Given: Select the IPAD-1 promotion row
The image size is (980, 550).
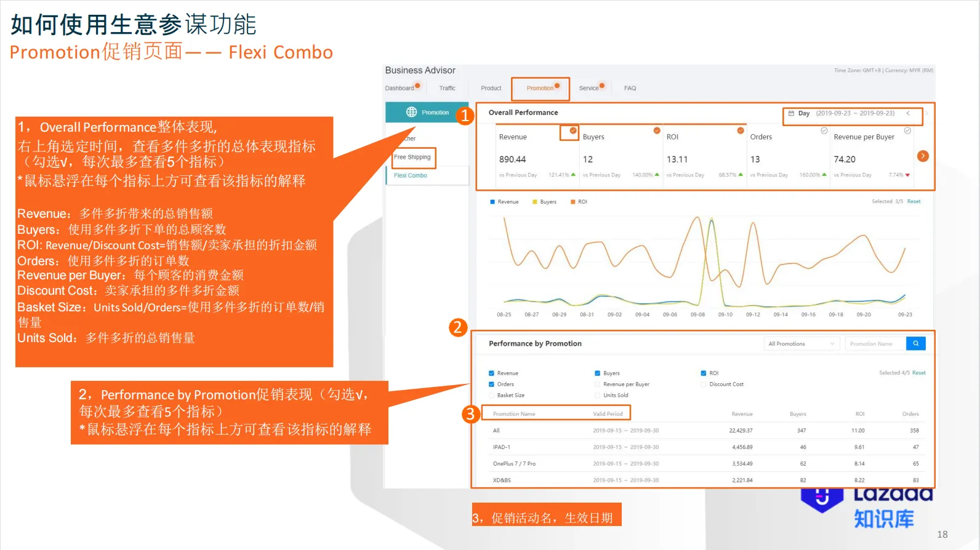Looking at the screenshot, I should [705, 447].
